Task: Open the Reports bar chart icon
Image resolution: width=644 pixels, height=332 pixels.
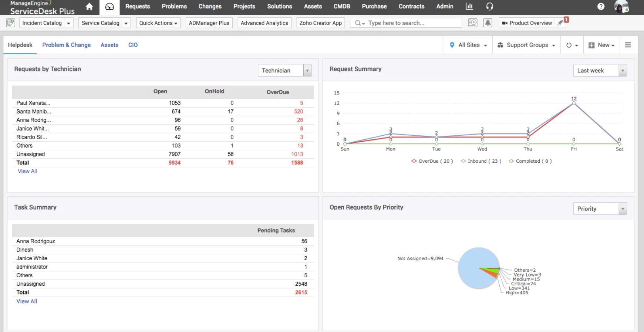Action: click(x=469, y=6)
